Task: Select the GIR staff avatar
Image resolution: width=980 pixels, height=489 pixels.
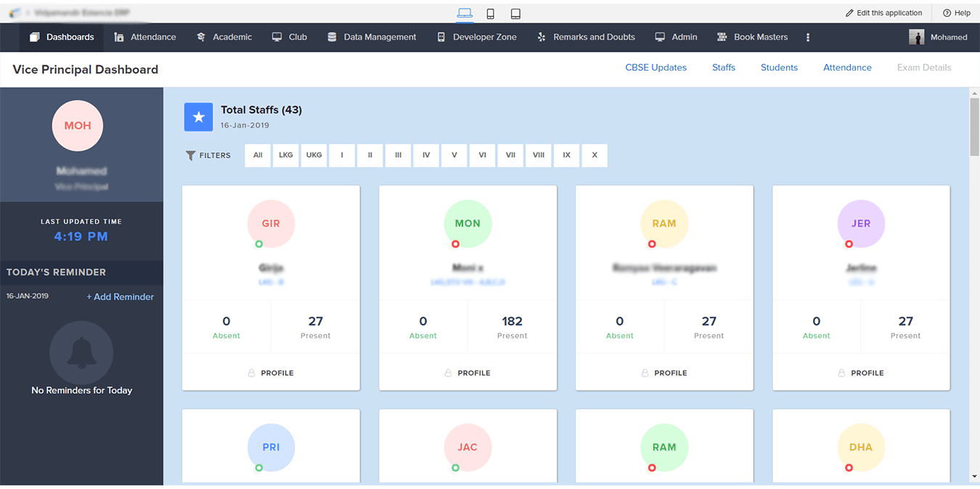Action: point(271,224)
